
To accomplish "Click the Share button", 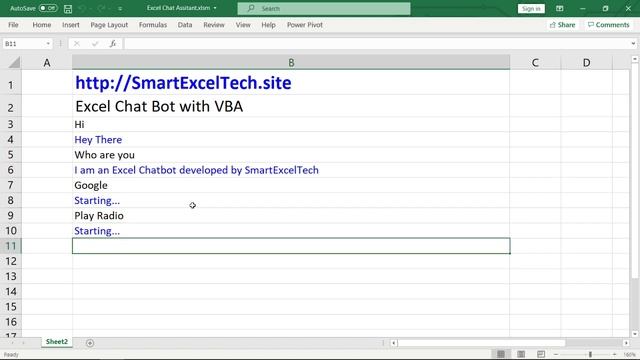I will tap(562, 25).
